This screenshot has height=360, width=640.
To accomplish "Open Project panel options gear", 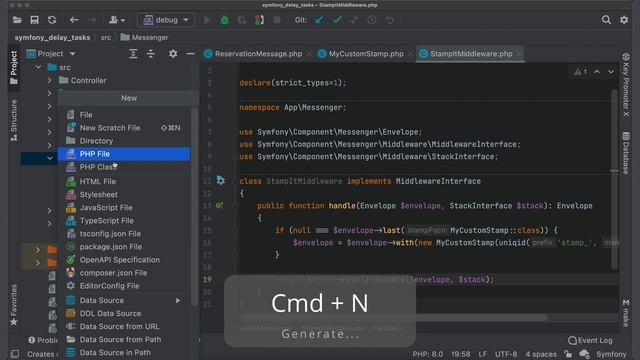I will [173, 54].
